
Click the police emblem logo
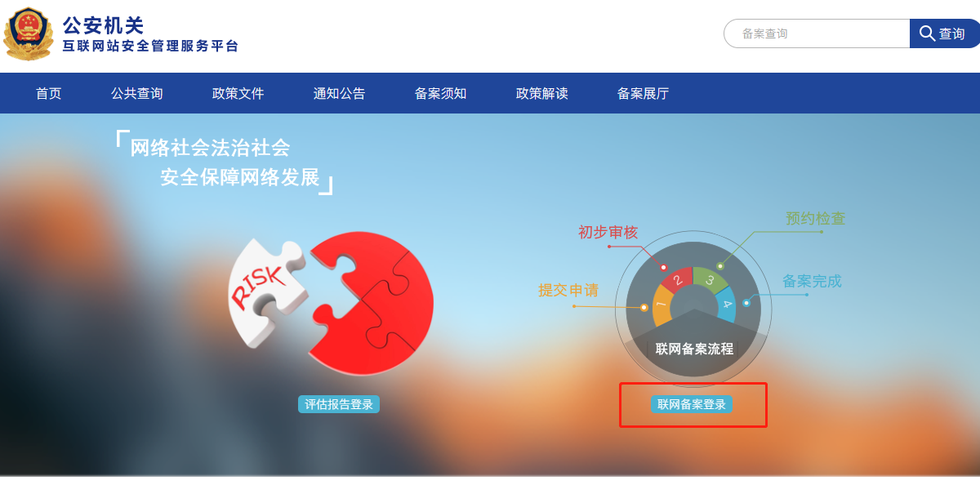29,33
